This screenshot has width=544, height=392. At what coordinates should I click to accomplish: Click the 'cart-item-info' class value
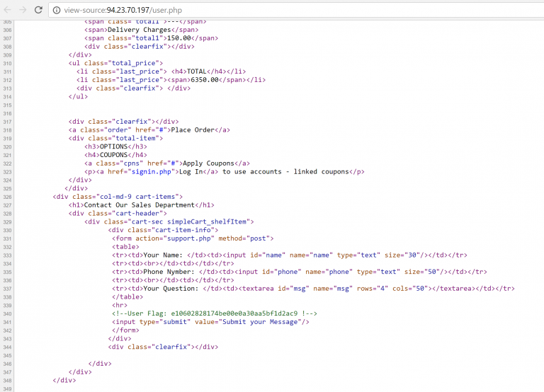click(x=183, y=230)
